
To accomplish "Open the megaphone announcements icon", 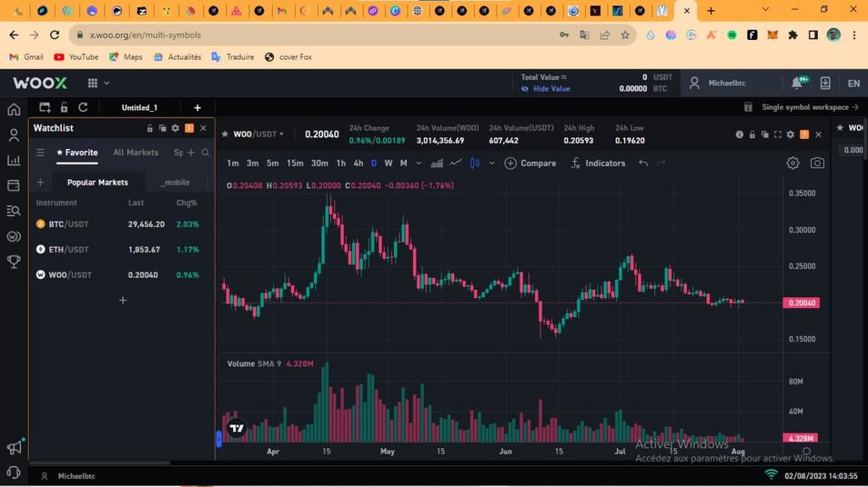I will [x=14, y=447].
